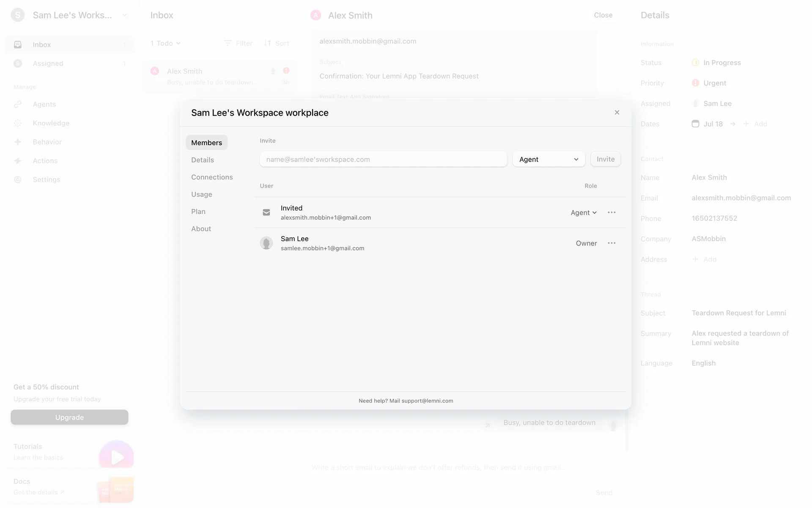Expand Sam Lee's Workspace switcher chevron
812x508 pixels.
(x=124, y=16)
